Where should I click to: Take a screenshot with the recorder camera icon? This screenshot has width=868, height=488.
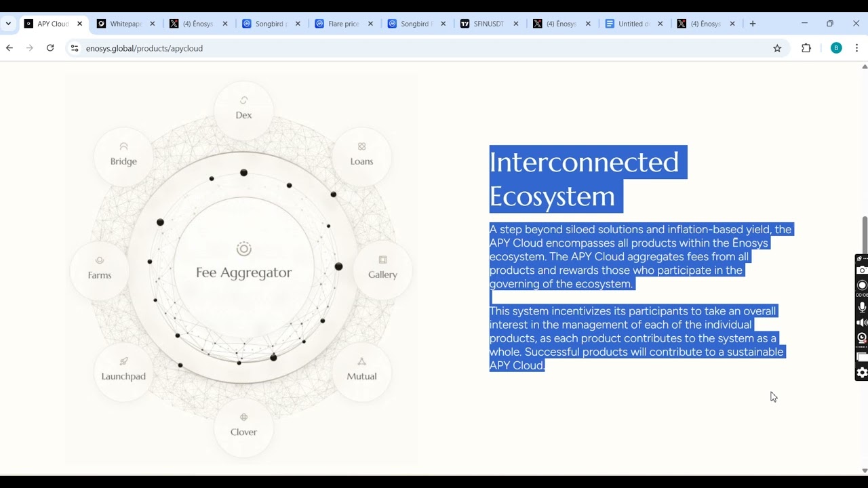coord(862,270)
